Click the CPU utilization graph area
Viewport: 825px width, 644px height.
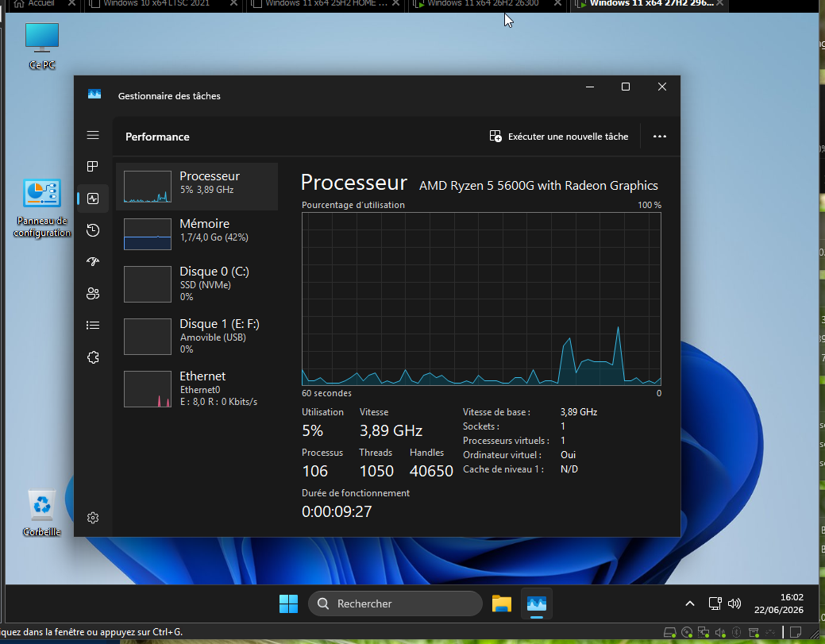481,299
